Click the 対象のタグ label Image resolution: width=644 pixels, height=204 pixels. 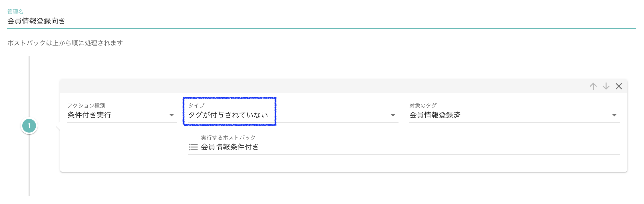pyautogui.click(x=423, y=106)
